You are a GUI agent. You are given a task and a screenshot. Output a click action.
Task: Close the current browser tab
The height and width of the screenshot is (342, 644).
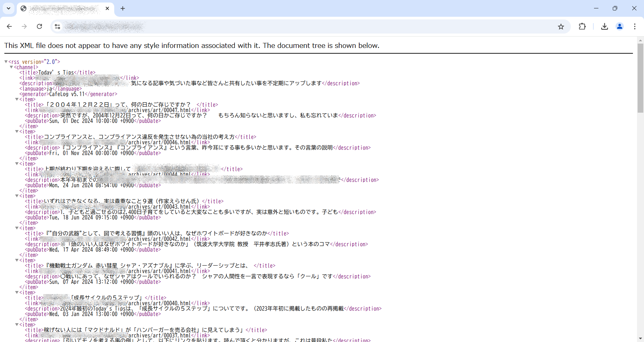107,8
